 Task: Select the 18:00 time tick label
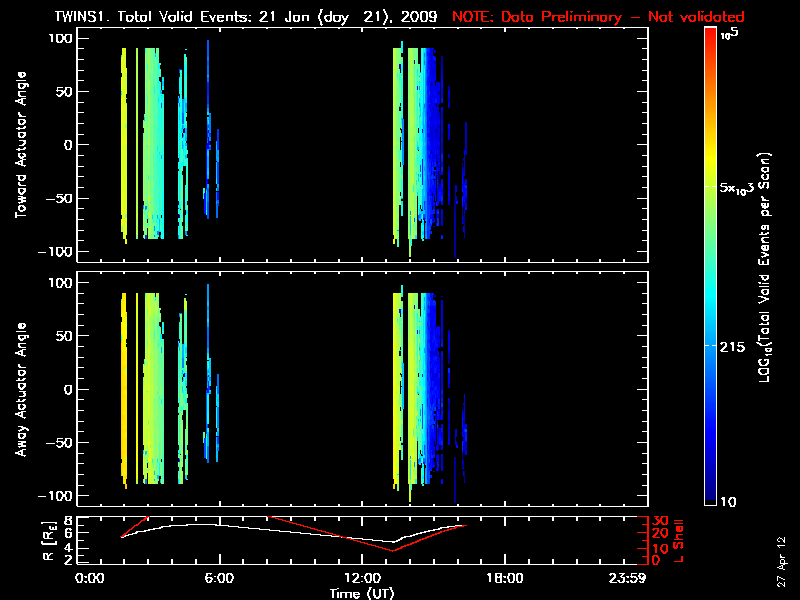coord(503,579)
